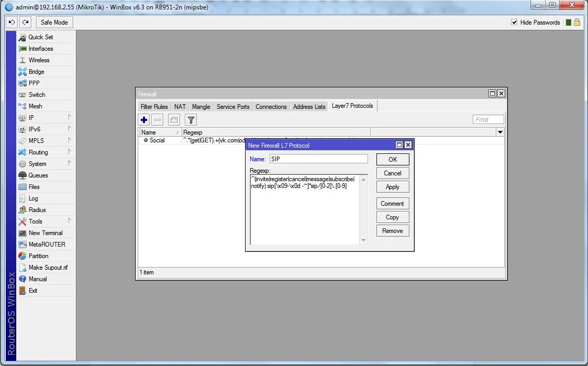Sort by the Name column header
The width and height of the screenshot is (588, 366).
160,132
